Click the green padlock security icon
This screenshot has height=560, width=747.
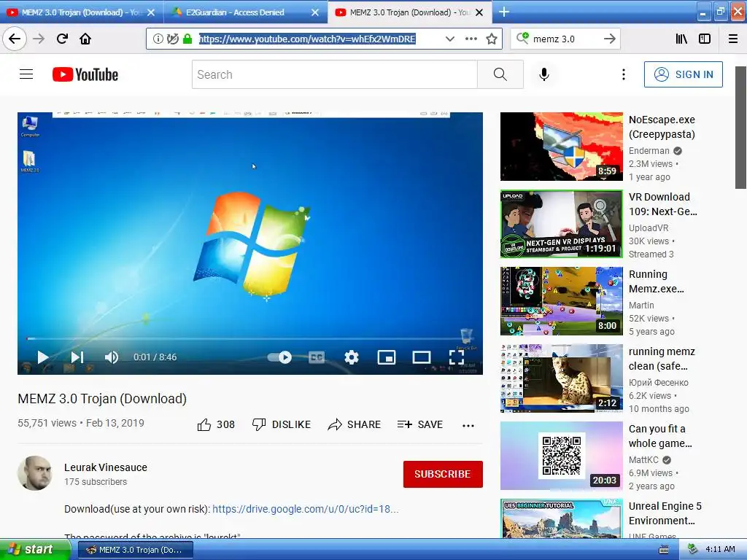[x=187, y=39]
